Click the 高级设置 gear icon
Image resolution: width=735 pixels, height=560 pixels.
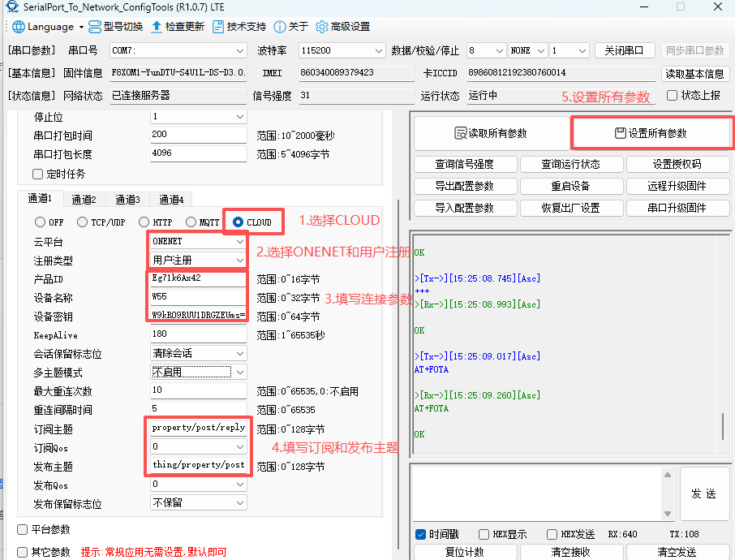click(321, 27)
